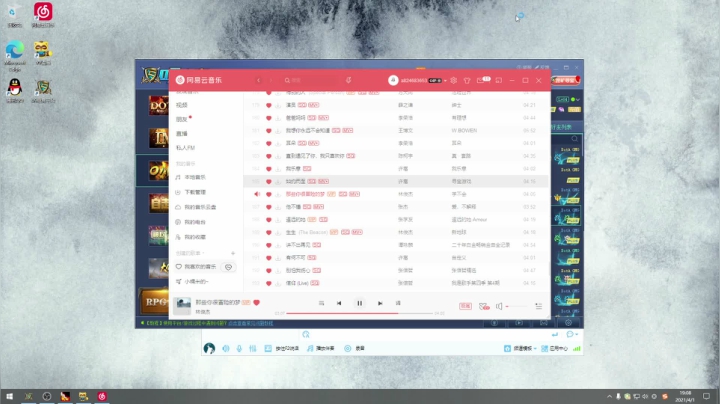Click the NetEase Cloud Music logo
720x404 pixels.
(199, 80)
